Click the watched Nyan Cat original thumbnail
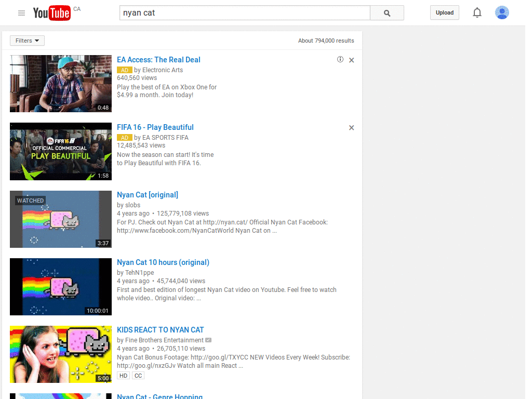 [x=61, y=219]
